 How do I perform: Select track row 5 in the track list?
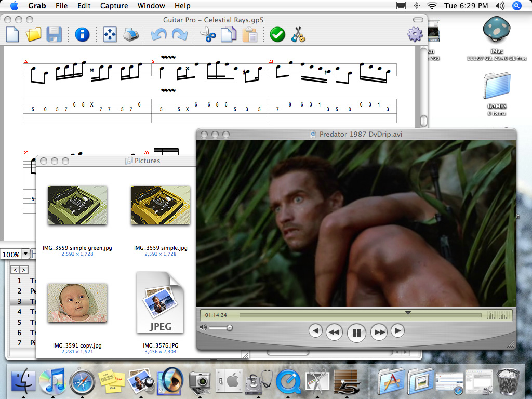click(22, 322)
